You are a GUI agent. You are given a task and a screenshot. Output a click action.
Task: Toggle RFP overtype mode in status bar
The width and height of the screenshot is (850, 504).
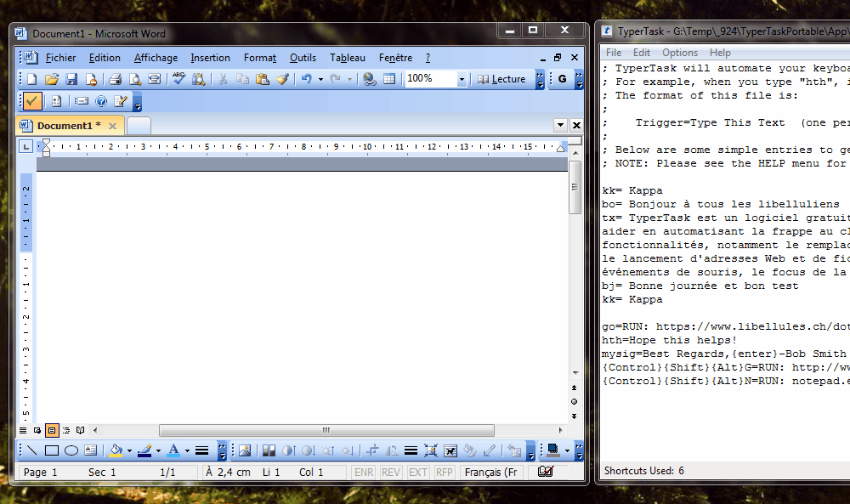444,472
